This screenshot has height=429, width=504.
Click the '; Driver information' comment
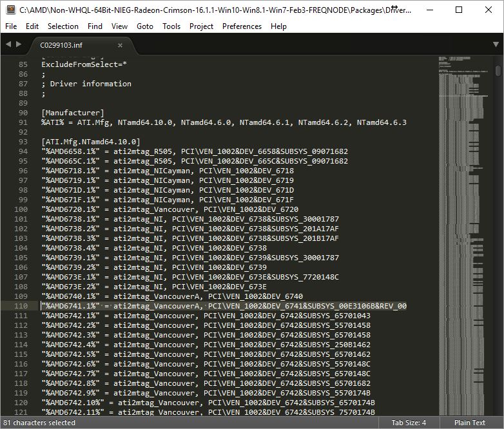click(x=86, y=84)
